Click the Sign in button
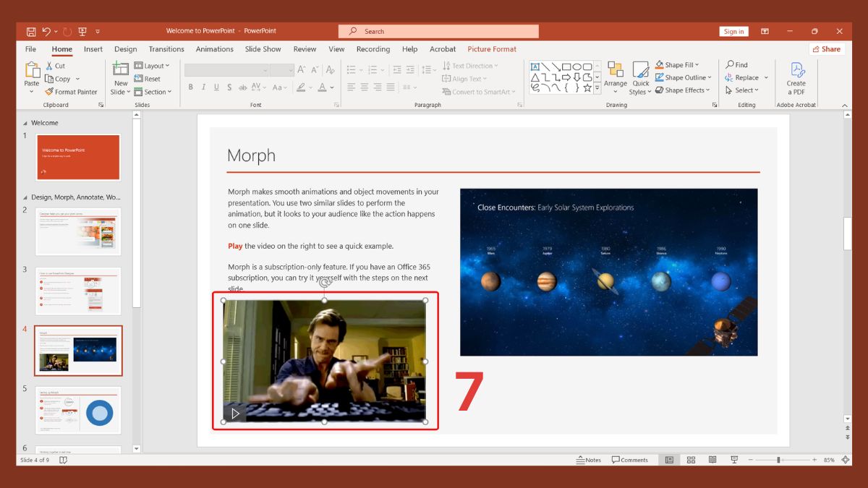 click(x=733, y=31)
